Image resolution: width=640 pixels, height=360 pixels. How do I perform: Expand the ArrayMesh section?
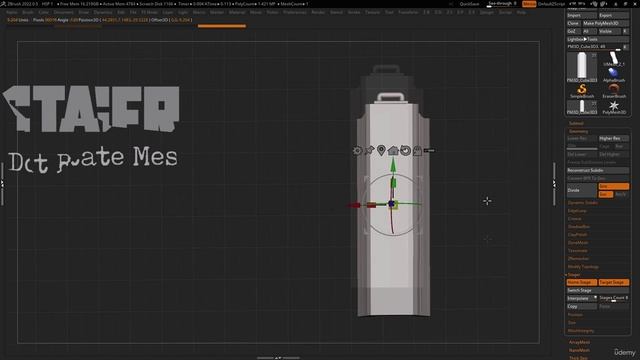pyautogui.click(x=579, y=342)
